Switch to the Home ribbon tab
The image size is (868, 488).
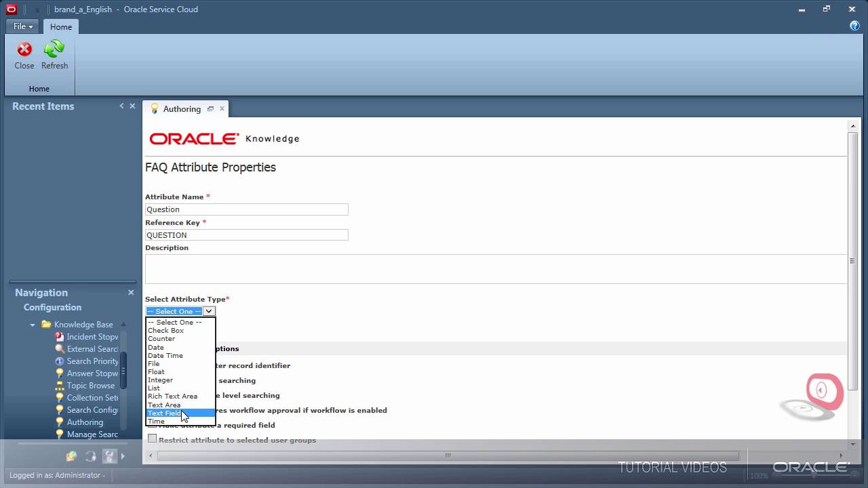(x=61, y=26)
